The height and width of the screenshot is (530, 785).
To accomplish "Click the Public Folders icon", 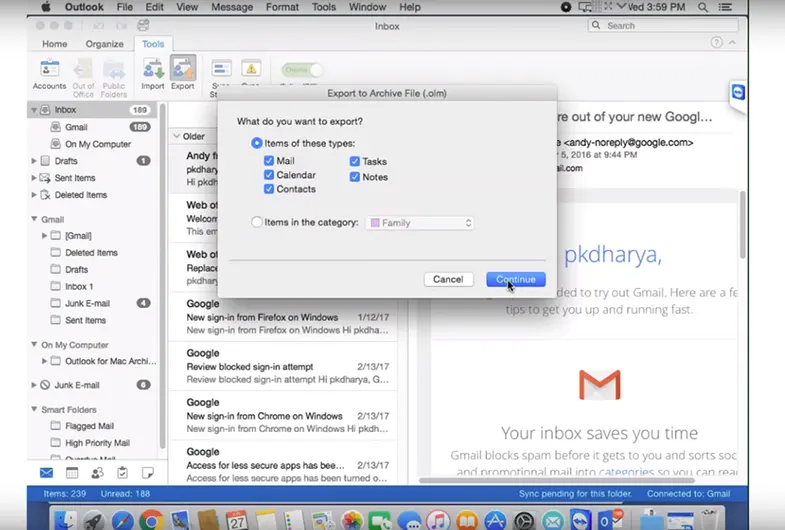I will 114,78.
